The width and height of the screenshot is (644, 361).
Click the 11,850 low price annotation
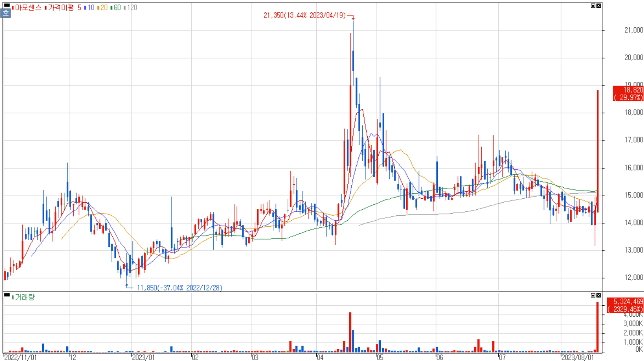tap(180, 288)
